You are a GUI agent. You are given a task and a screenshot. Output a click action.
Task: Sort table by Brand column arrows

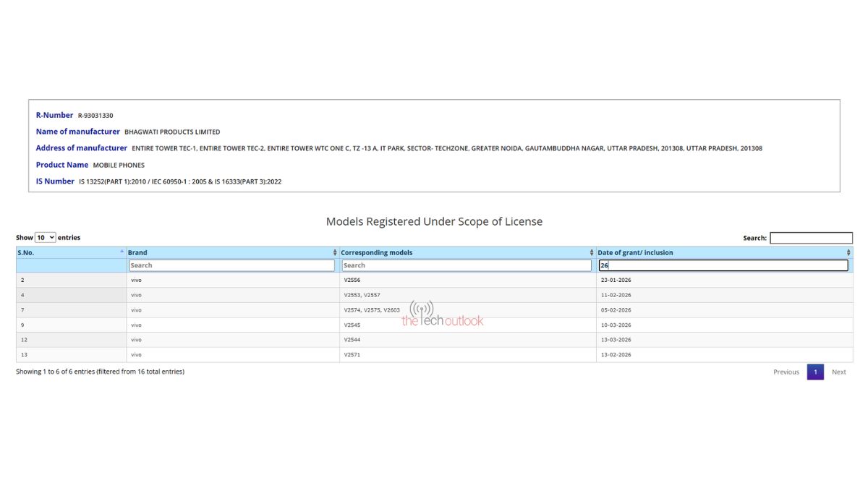[x=335, y=252]
